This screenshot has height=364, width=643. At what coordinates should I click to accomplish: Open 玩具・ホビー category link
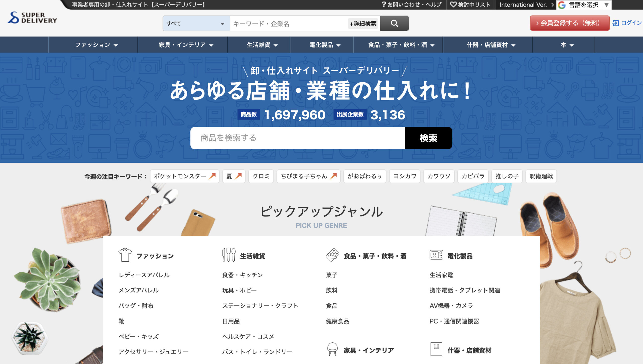[x=239, y=290]
